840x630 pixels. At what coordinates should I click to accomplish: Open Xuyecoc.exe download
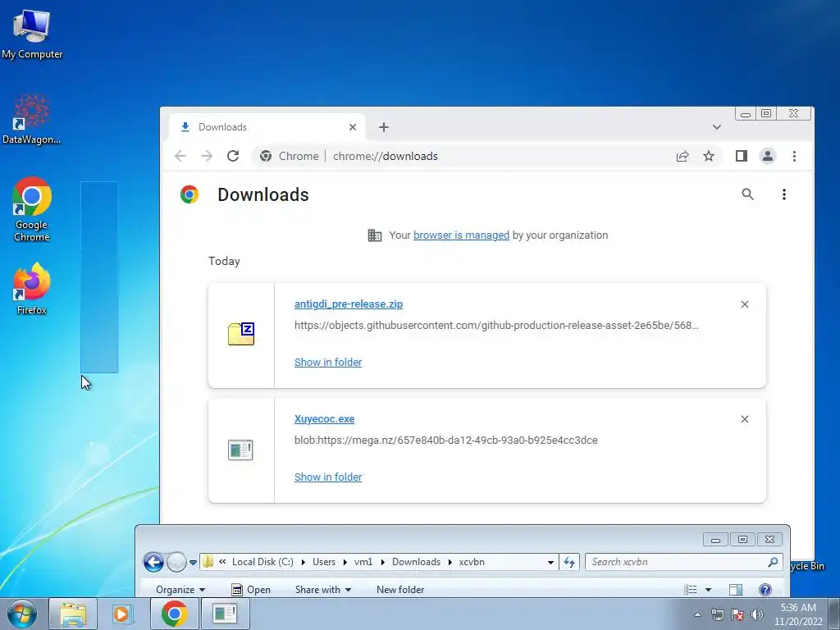(x=324, y=419)
